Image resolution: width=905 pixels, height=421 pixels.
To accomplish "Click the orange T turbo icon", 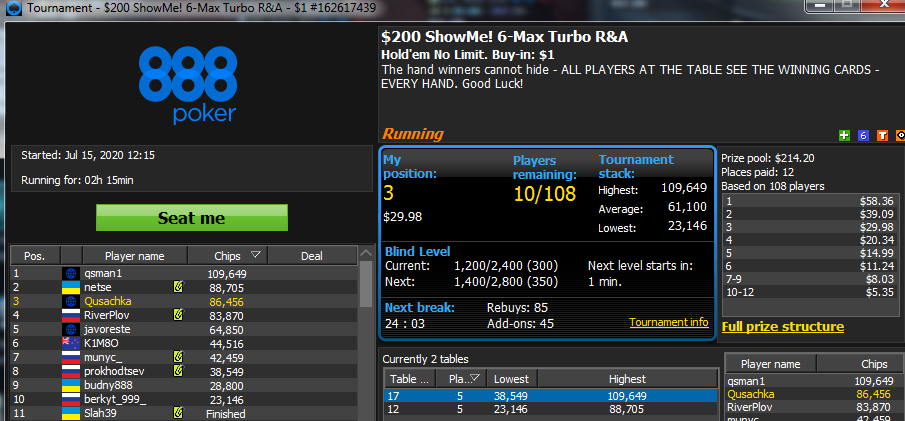I will point(882,136).
